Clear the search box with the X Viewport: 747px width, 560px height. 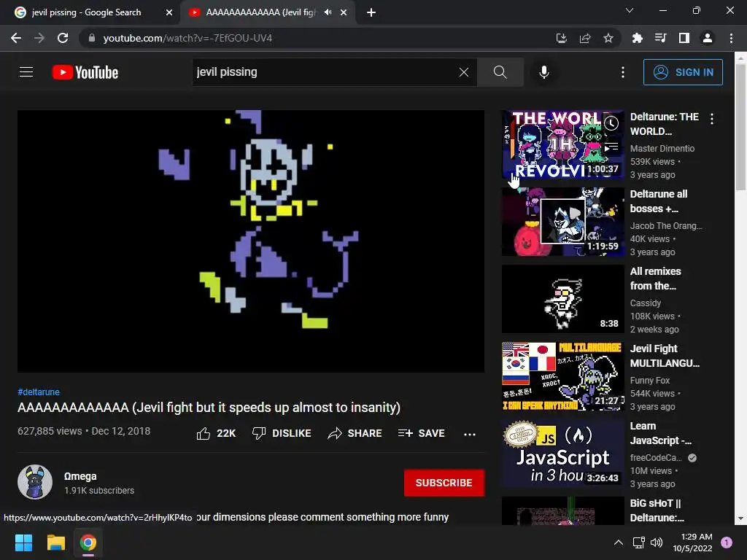463,72
